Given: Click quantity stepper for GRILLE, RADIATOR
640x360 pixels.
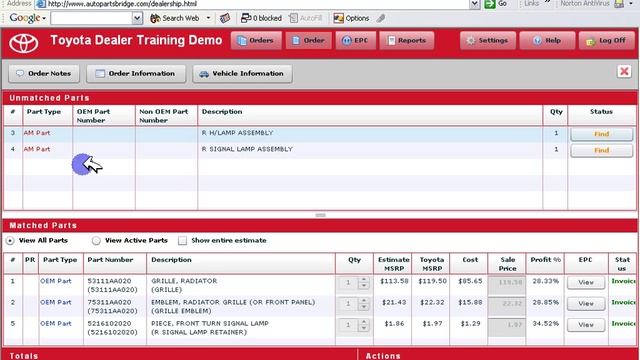Looking at the screenshot, I should 363,282.
